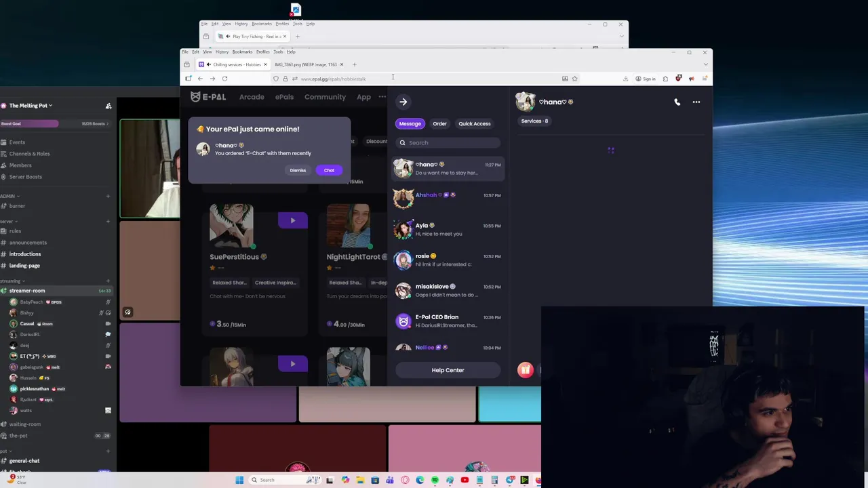Open the ePals menu item

point(284,97)
